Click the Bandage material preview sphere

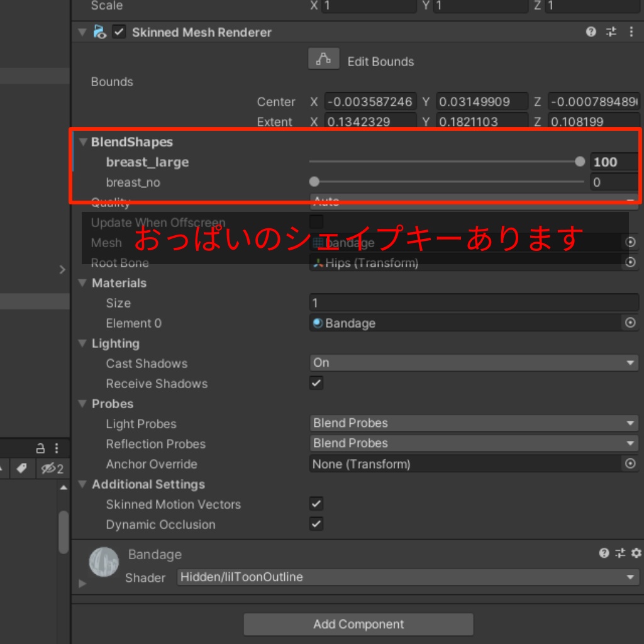point(104,562)
